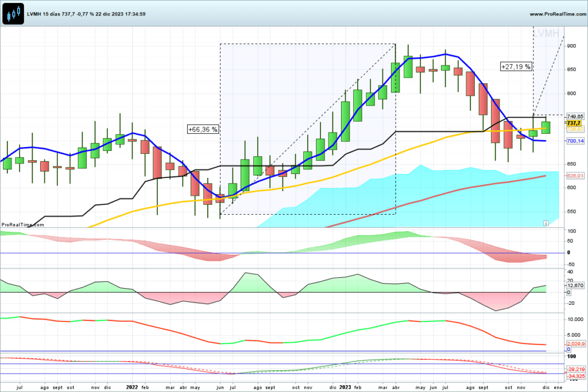The width and height of the screenshot is (588, 392).
Task: Click the 12,670 oscillator value label
Action: (575, 286)
